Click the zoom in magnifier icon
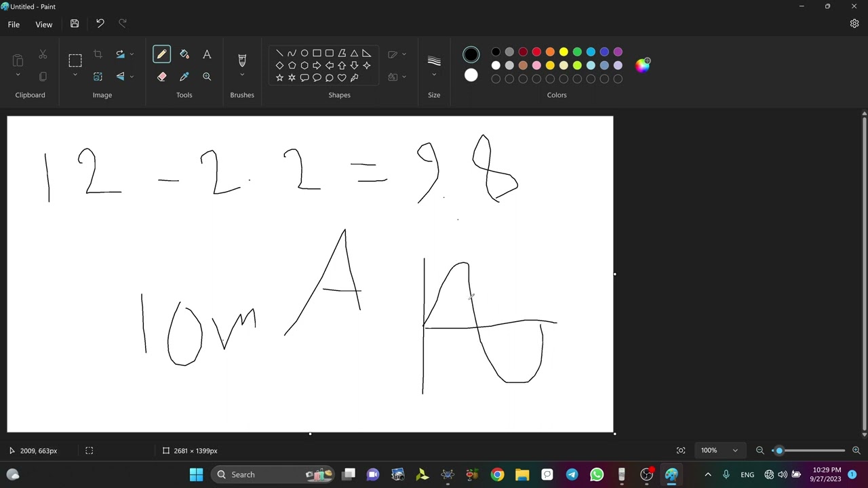The height and width of the screenshot is (488, 868). pos(856,451)
